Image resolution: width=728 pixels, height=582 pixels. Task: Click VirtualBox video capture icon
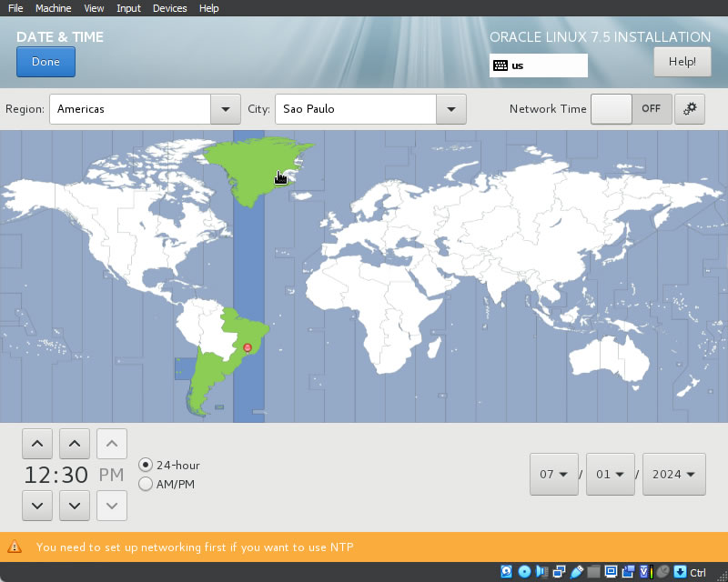coord(628,571)
